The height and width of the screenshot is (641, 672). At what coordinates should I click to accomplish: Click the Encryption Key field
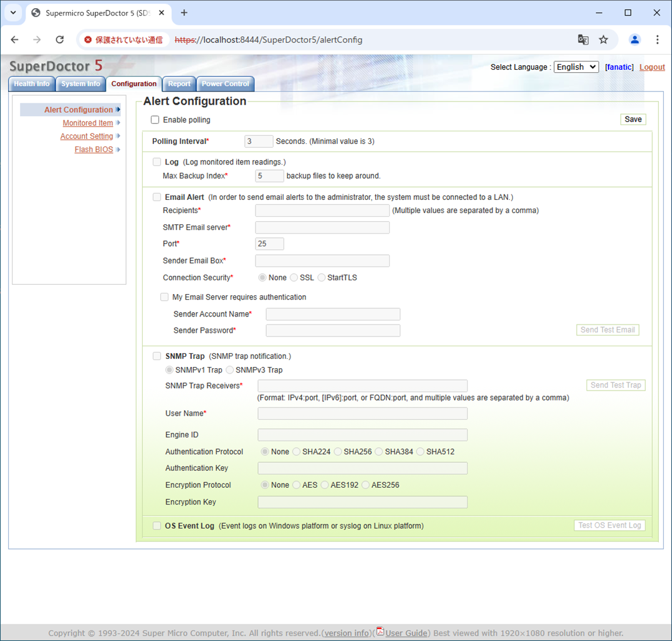pyautogui.click(x=363, y=502)
